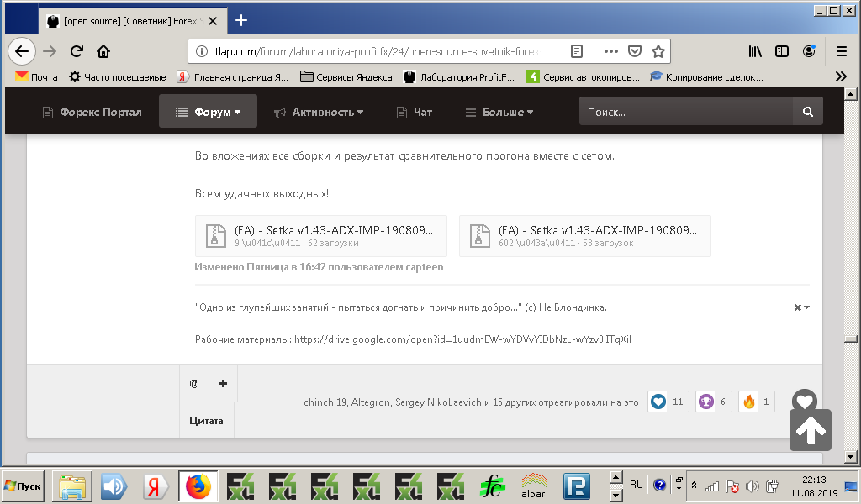Show site information icon in address bar
861x504 pixels.
[202, 51]
